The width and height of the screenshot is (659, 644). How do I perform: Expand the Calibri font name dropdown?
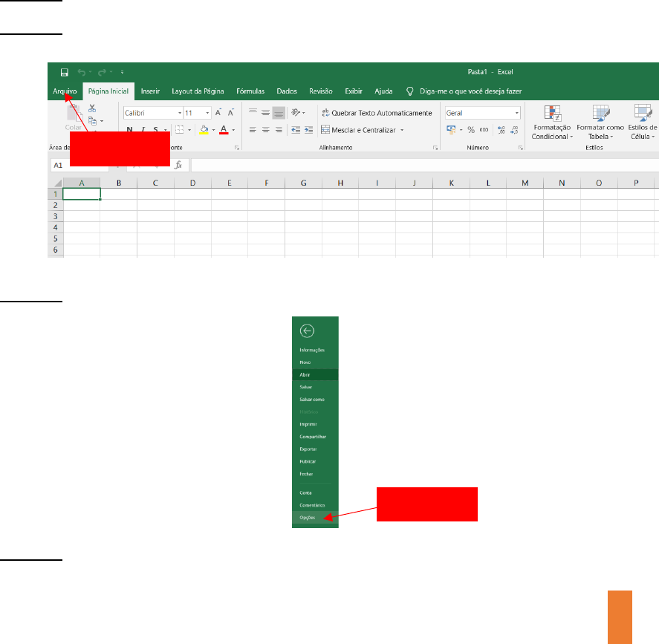pos(179,113)
